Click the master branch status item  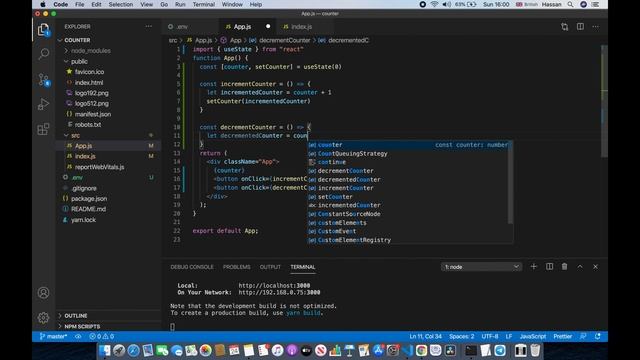coord(53,336)
